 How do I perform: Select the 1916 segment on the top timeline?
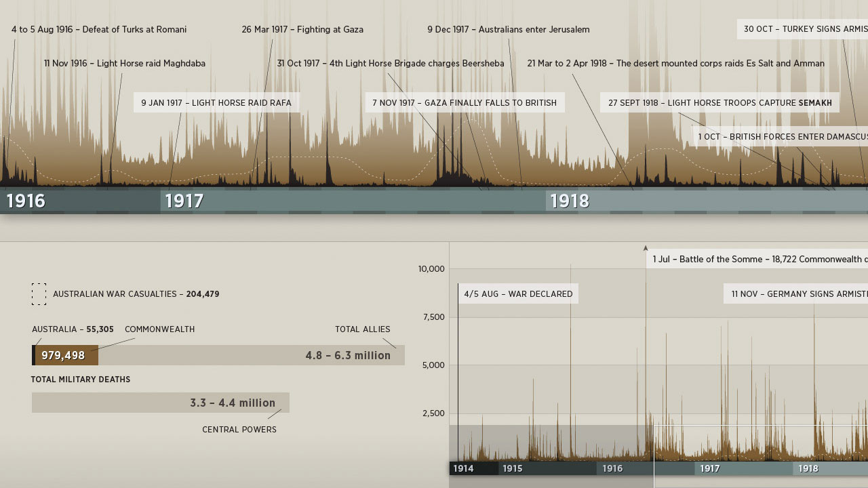[x=80, y=201]
